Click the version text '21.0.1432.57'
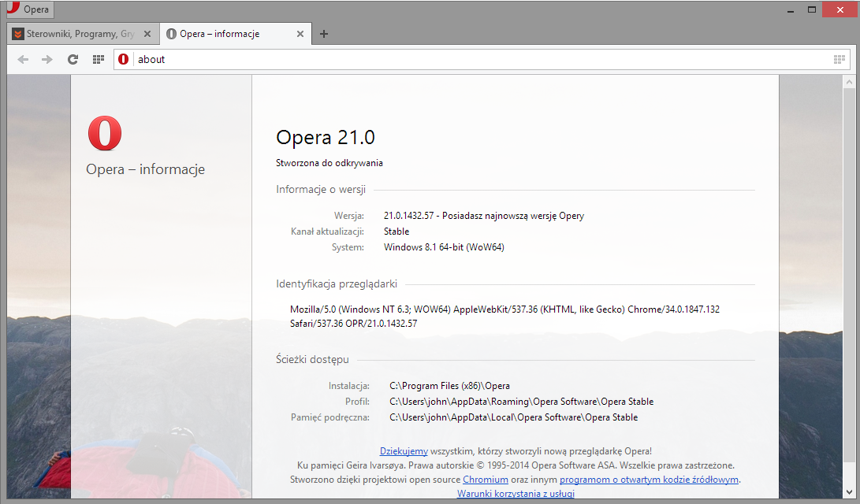 (x=408, y=216)
